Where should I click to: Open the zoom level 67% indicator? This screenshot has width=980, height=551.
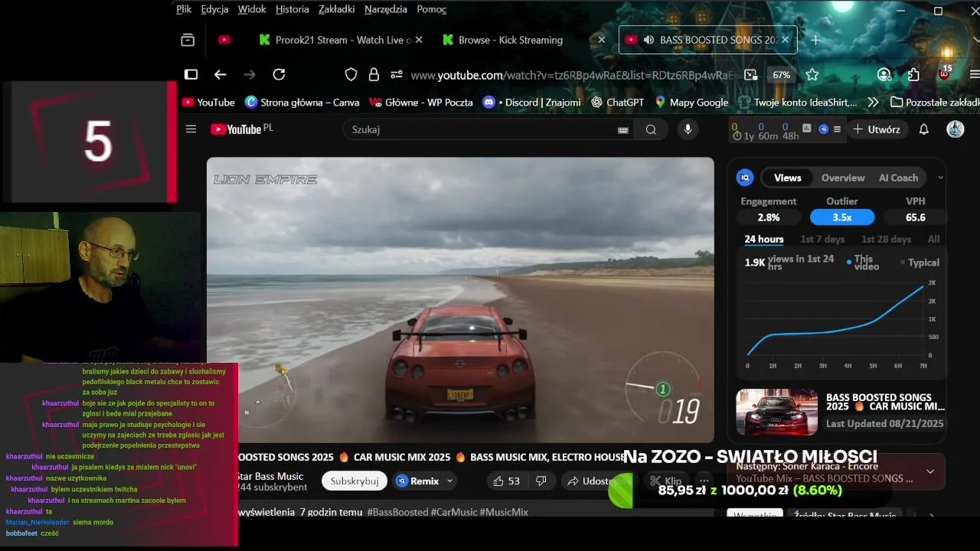coord(781,75)
